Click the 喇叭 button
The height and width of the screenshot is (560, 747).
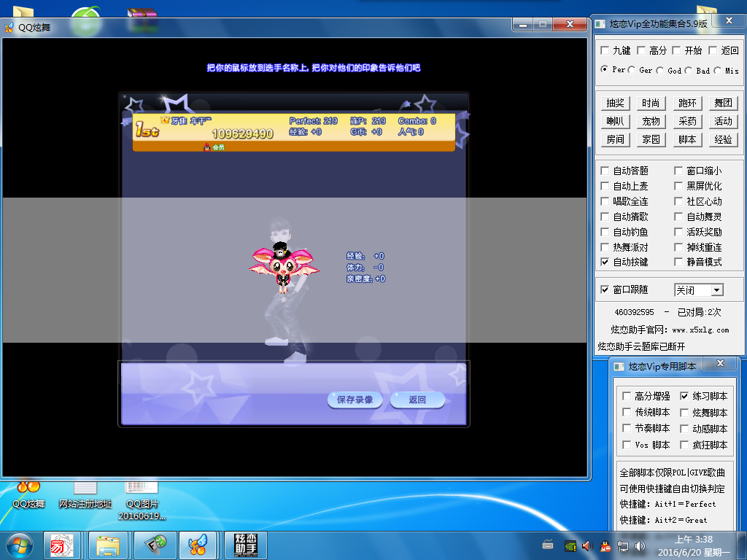pyautogui.click(x=615, y=121)
